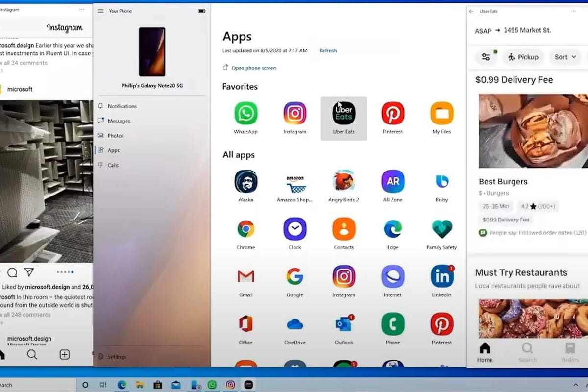Toggle the Pickup option in Uber Eats

point(523,57)
